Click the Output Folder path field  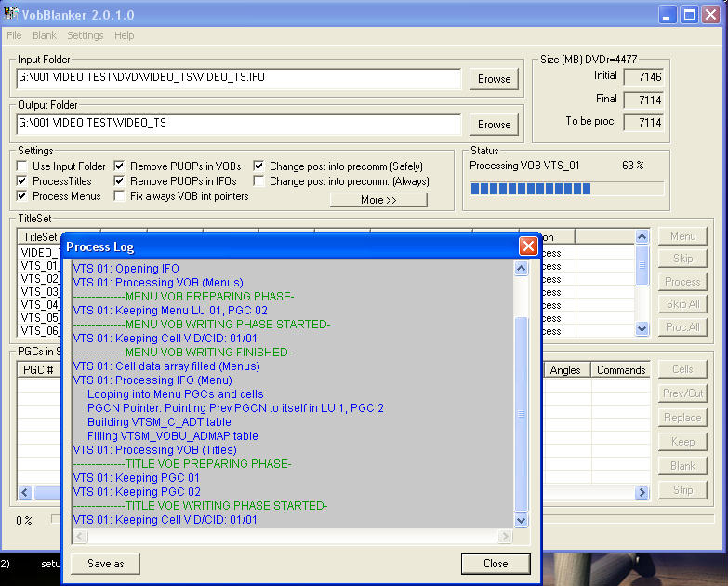coord(239,123)
